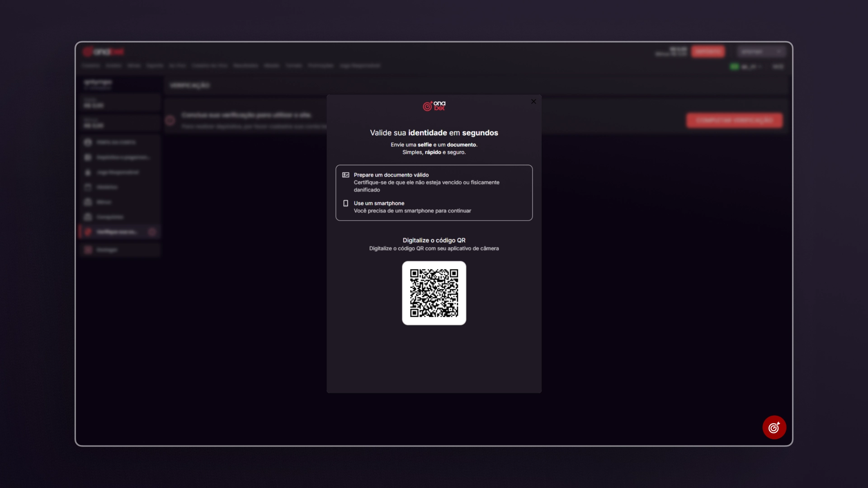
Task: Close the identity validation dialog
Action: pyautogui.click(x=533, y=102)
